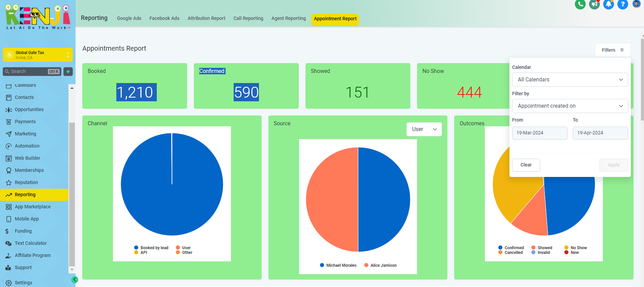The image size is (644, 287).
Task: Open the Source User dropdown
Action: (x=424, y=129)
